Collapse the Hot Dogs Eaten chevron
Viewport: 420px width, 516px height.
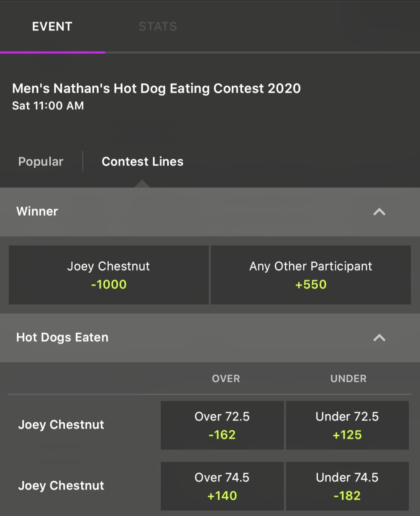click(x=379, y=338)
